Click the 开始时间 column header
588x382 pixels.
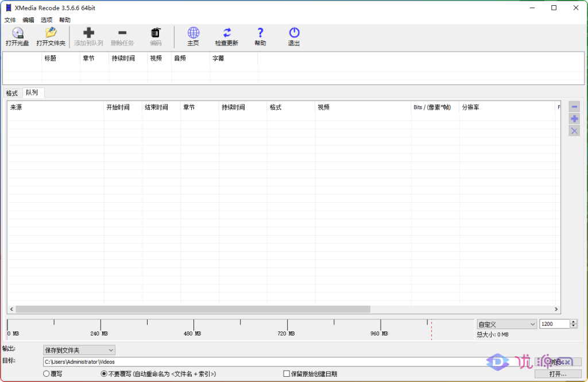123,107
